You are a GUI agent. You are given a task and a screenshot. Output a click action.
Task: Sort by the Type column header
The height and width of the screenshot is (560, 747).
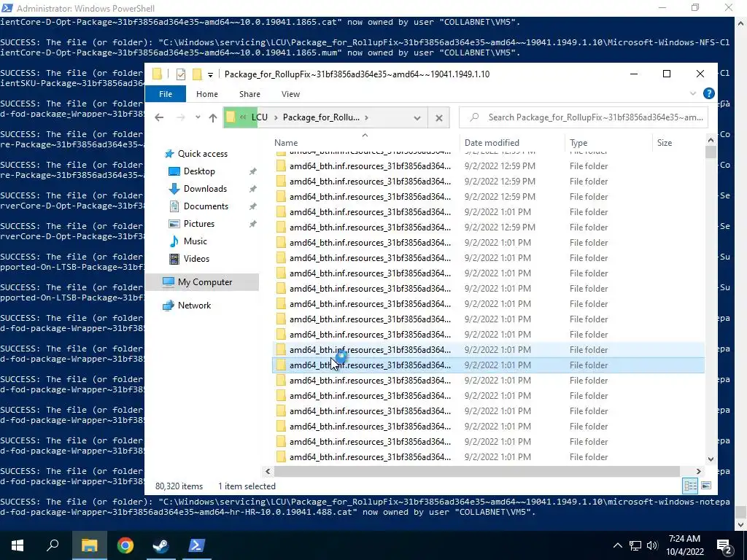[x=578, y=142]
